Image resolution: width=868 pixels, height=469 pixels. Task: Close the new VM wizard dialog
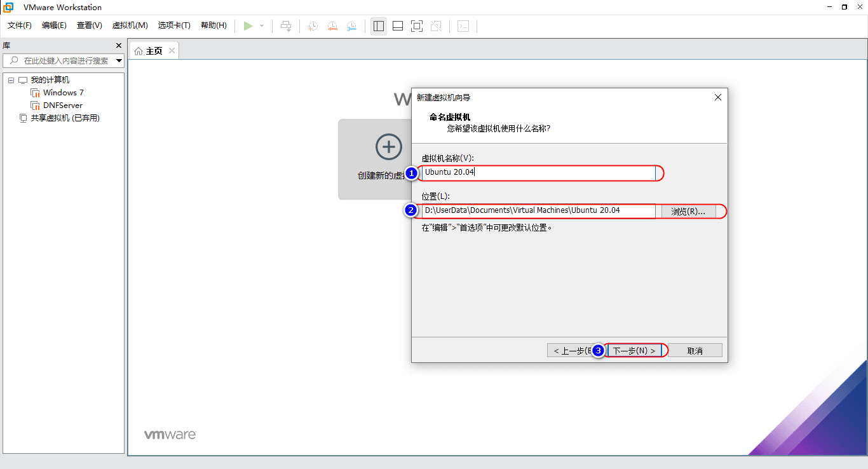(x=718, y=98)
